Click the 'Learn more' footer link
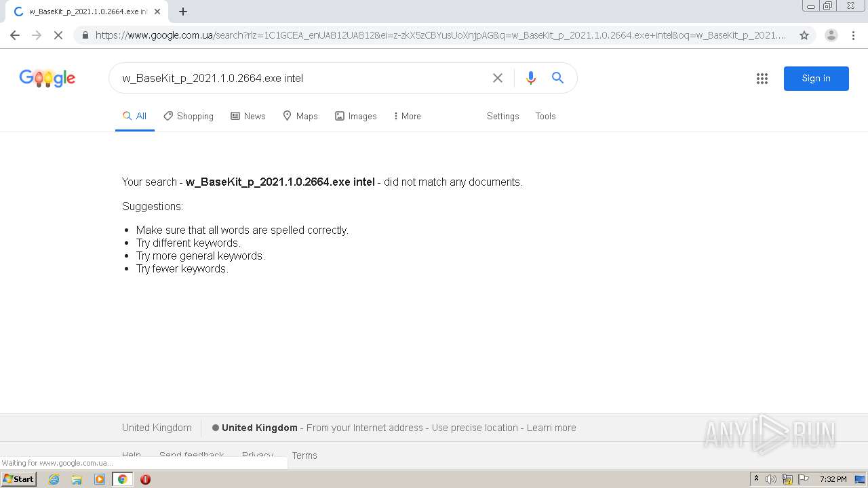The height and width of the screenshot is (488, 868). point(551,428)
